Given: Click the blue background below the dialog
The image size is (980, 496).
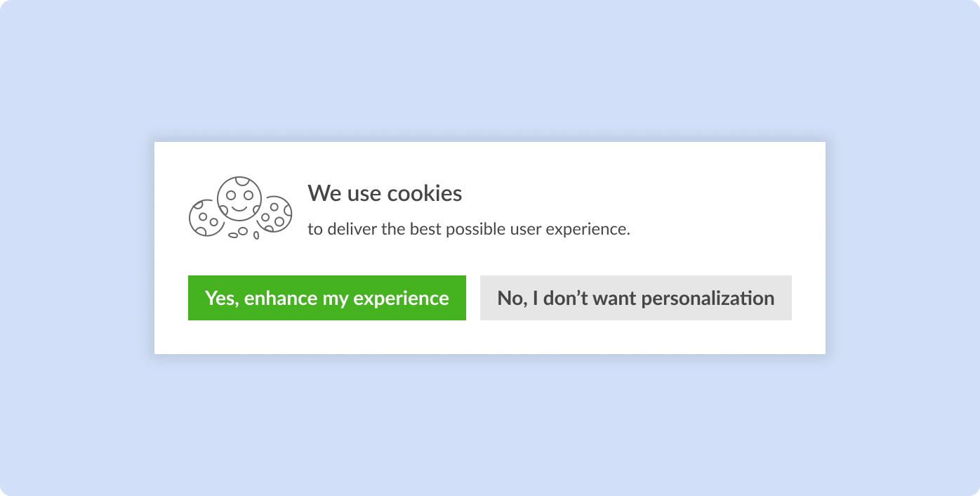Looking at the screenshot, I should coord(490,429).
